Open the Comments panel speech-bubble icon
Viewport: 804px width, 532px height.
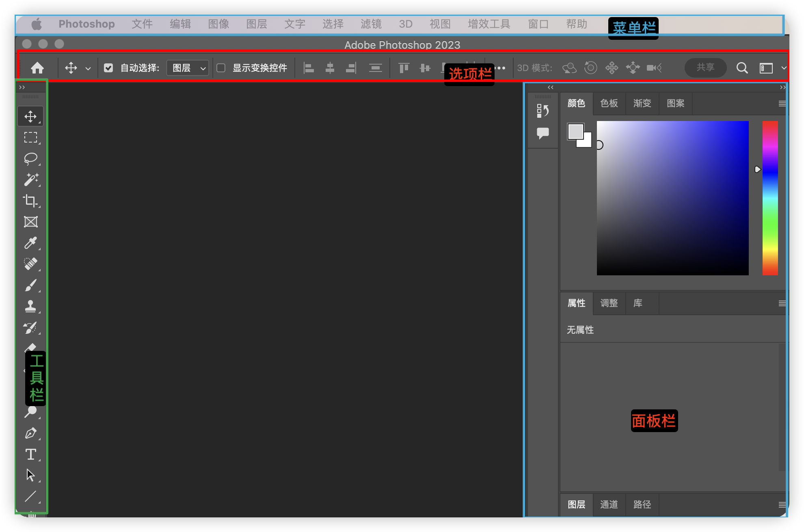coord(542,133)
